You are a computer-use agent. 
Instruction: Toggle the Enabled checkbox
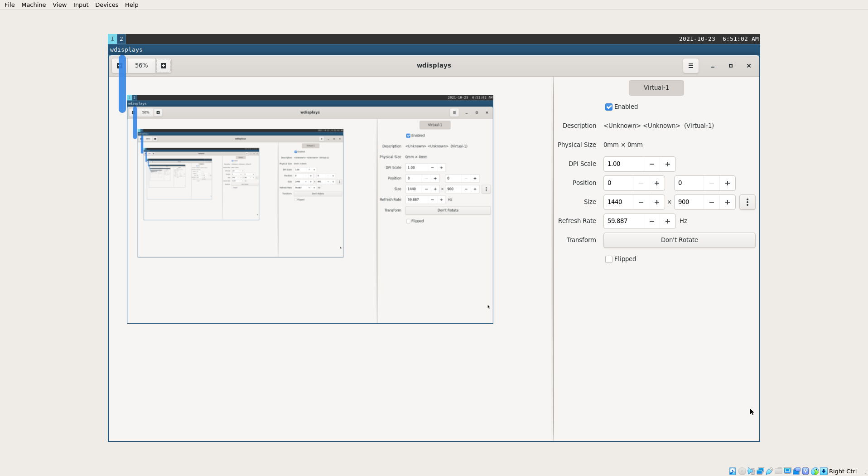click(x=609, y=107)
